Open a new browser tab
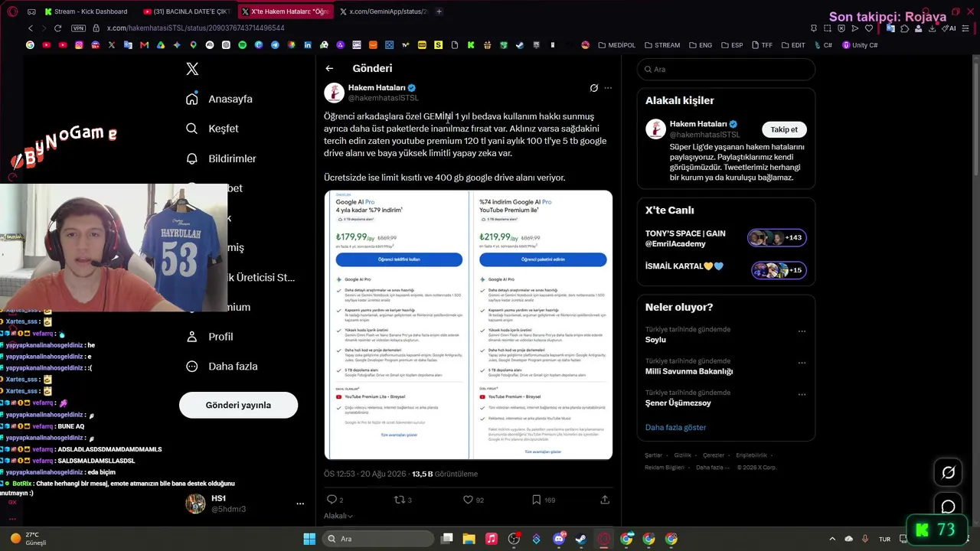Screen dimensions: 980x551 pyautogui.click(x=439, y=11)
